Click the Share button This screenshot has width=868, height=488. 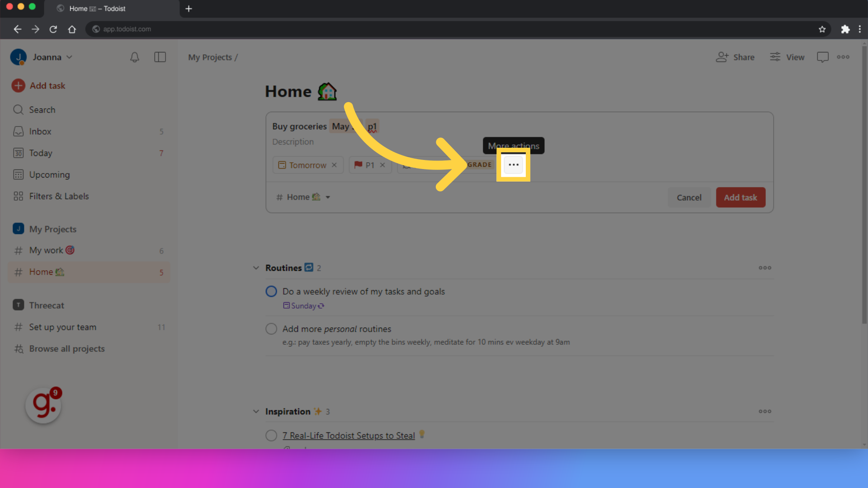tap(735, 57)
